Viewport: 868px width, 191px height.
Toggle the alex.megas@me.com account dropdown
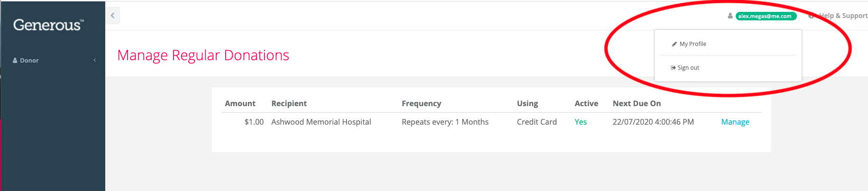(x=766, y=16)
